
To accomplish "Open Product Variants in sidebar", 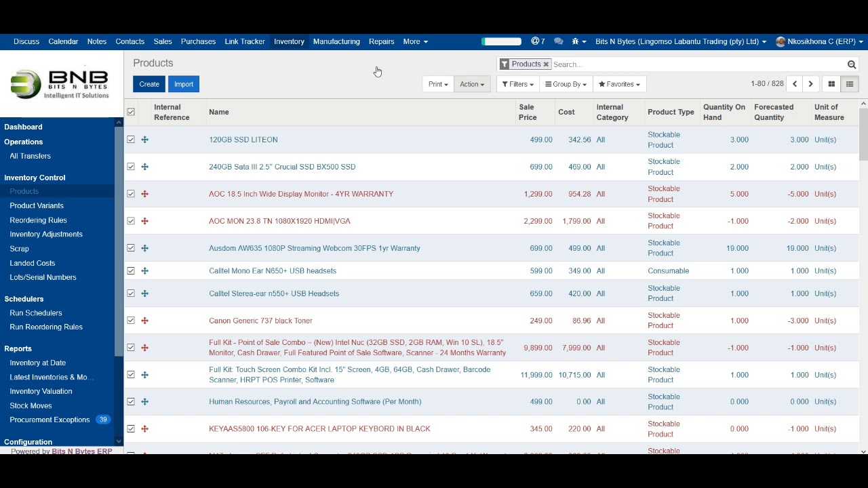I will pos(37,205).
